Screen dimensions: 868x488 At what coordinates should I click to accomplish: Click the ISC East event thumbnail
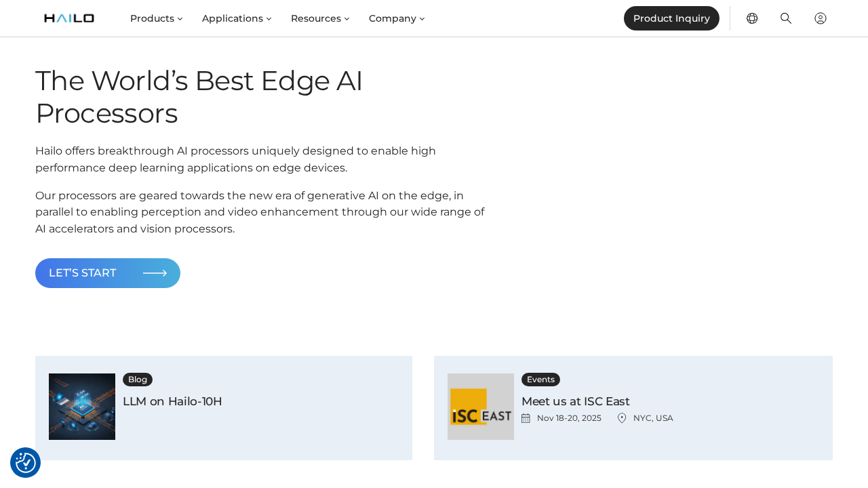click(x=481, y=407)
